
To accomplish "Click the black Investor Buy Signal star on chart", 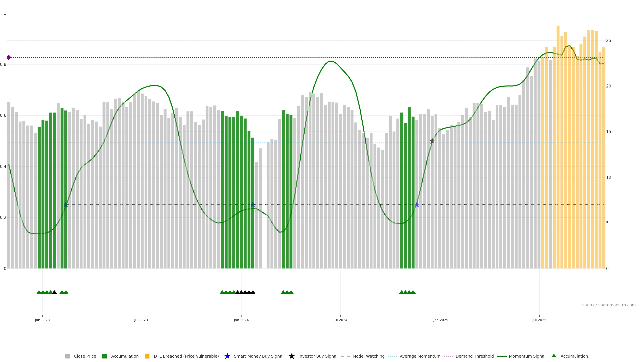I will (x=432, y=141).
